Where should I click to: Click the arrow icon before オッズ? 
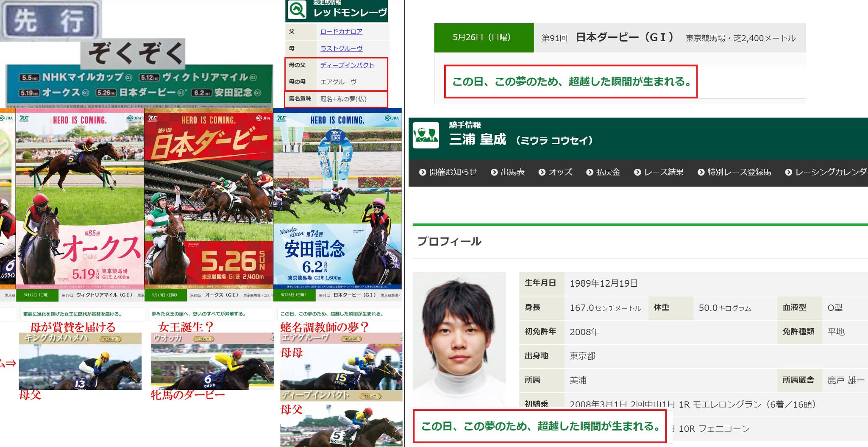(542, 172)
